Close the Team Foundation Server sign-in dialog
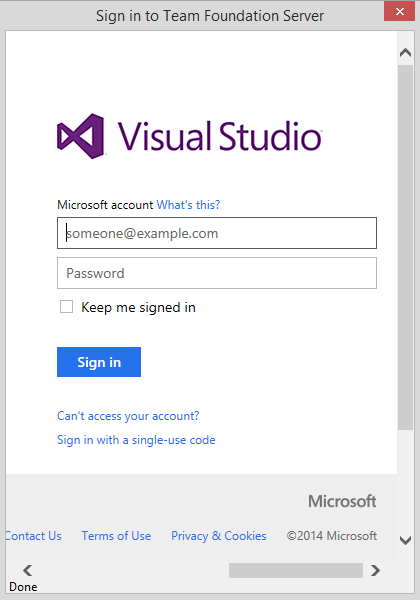The height and width of the screenshot is (600, 420). (x=400, y=11)
